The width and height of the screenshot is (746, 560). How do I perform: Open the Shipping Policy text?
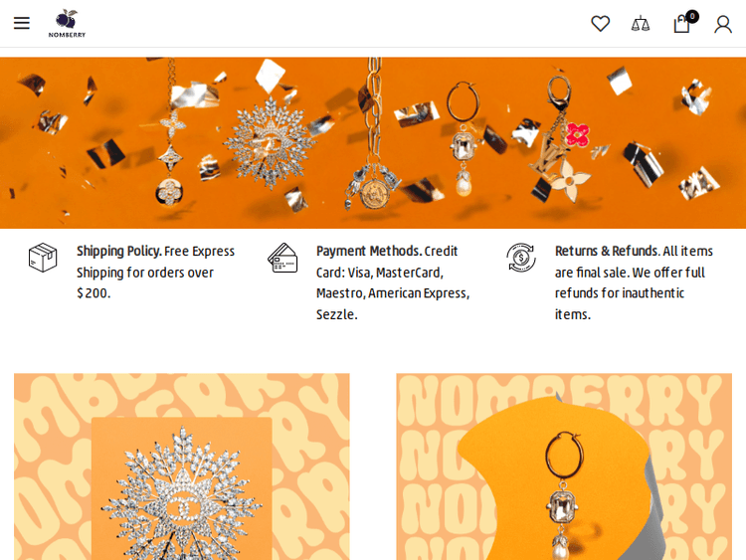pyautogui.click(x=155, y=272)
